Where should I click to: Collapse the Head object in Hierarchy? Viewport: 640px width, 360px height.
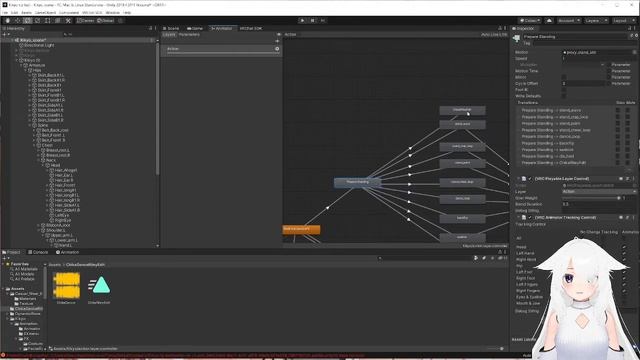43,165
